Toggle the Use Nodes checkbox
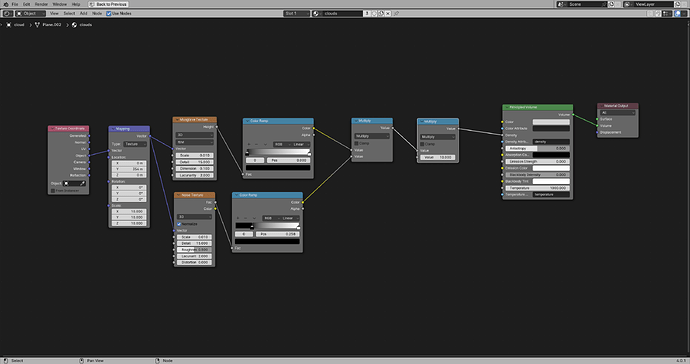 [109, 14]
